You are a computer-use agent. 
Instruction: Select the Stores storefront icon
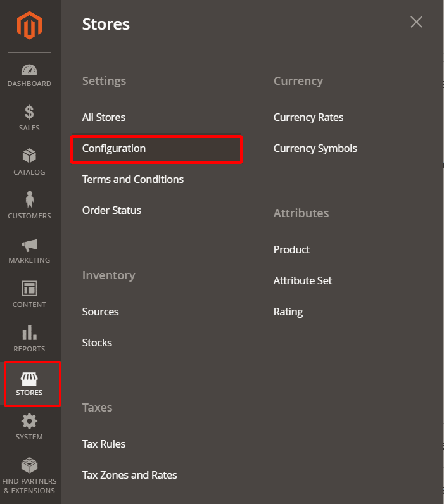(30, 379)
